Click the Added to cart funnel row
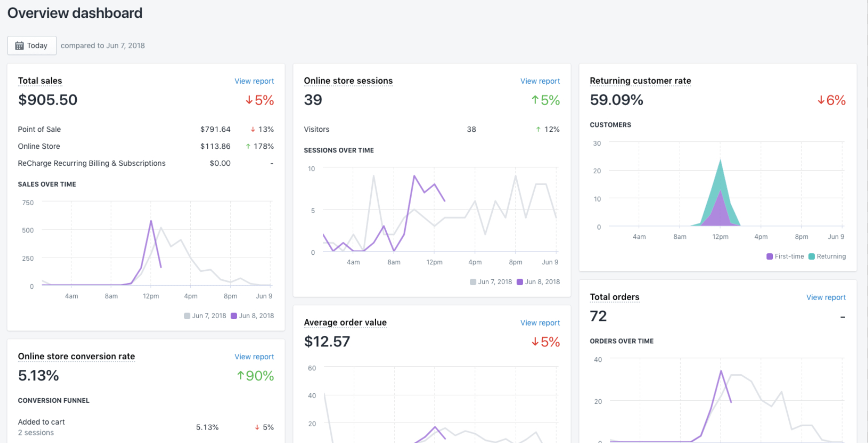Screen dimensions: 868x443 point(41,422)
